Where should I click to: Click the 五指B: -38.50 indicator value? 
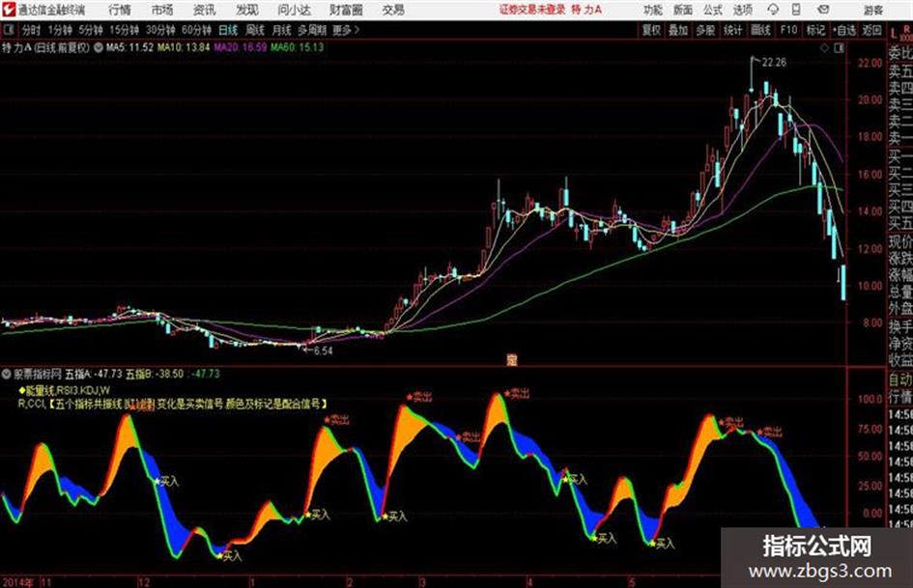155,374
